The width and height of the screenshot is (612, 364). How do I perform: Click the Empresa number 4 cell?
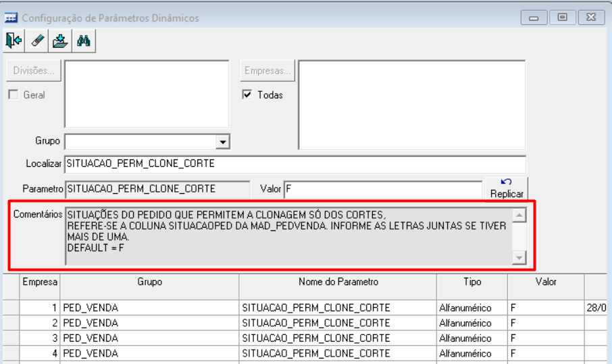(40, 353)
